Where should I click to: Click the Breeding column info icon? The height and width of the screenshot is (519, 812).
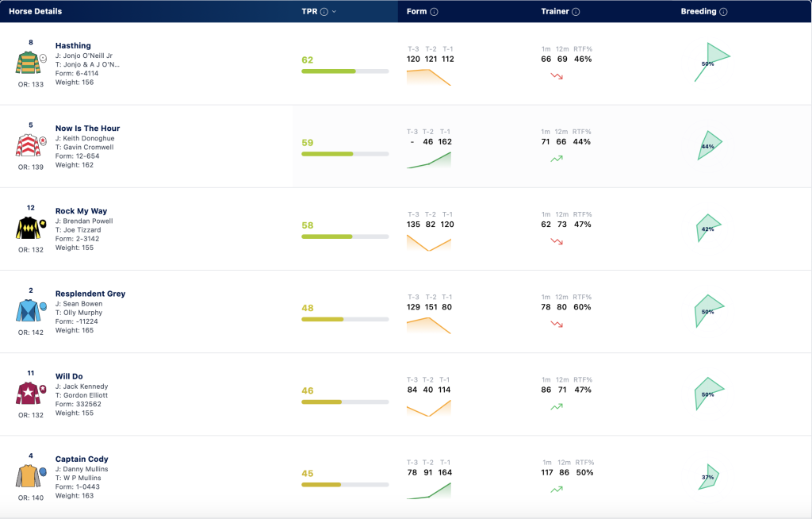(723, 11)
